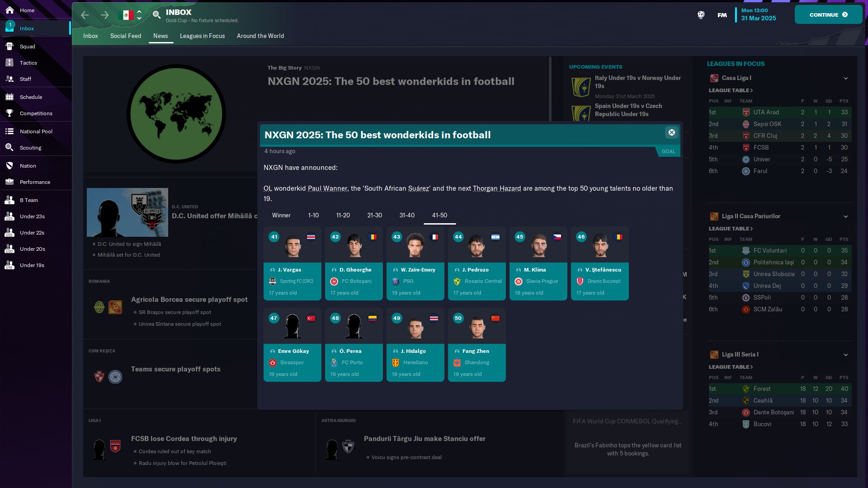This screenshot has width=868, height=488.
Task: Go forward with the right arrow
Action: coord(105,15)
